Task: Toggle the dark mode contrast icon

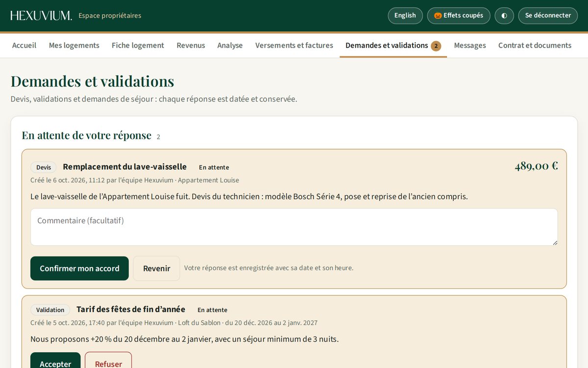Action: tap(504, 15)
